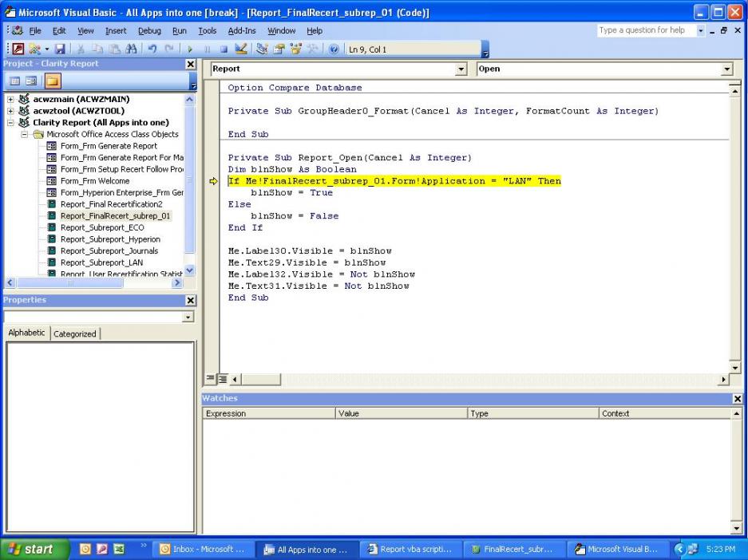This screenshot has width=748, height=560.
Task: Click the Find binoculars icon
Action: [x=131, y=49]
